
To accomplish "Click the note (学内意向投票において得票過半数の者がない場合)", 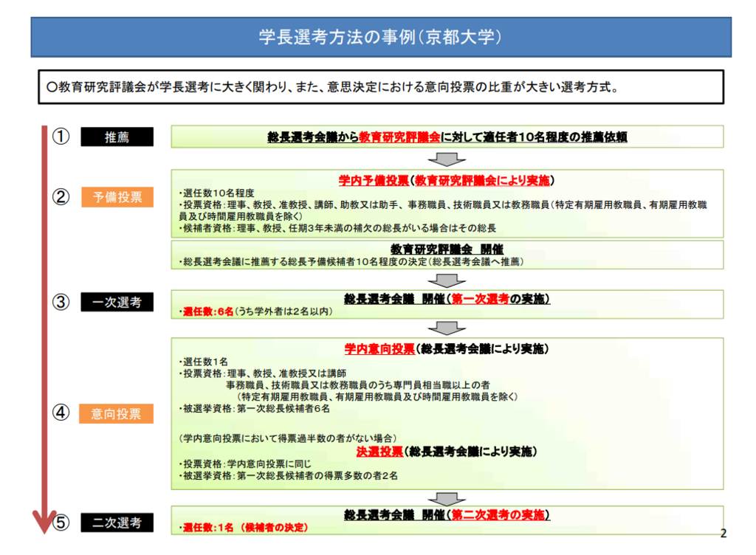I will 288,438.
